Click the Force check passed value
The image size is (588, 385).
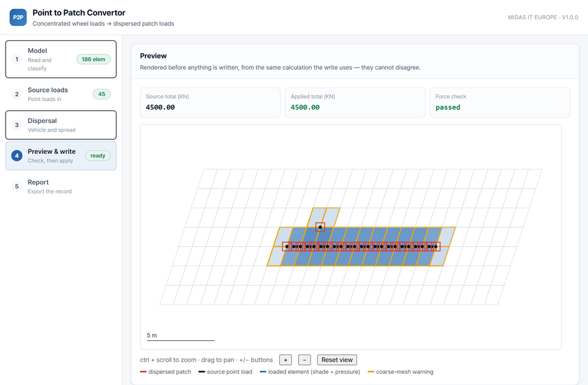pyautogui.click(x=448, y=107)
